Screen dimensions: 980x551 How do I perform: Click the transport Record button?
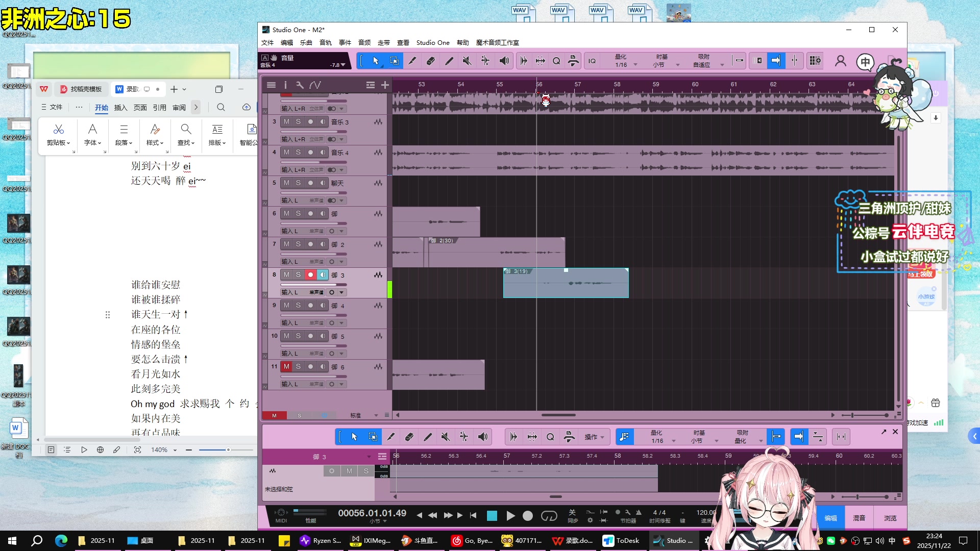528,516
